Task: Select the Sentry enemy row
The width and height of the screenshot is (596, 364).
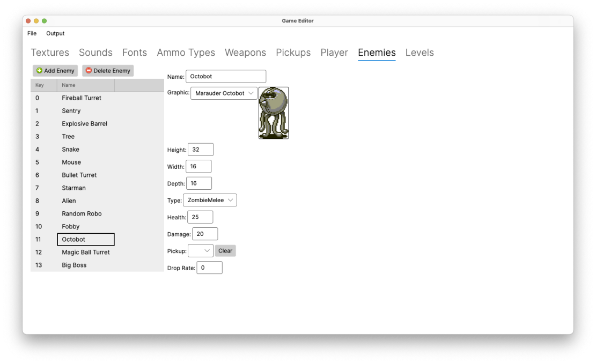Action: [x=97, y=111]
